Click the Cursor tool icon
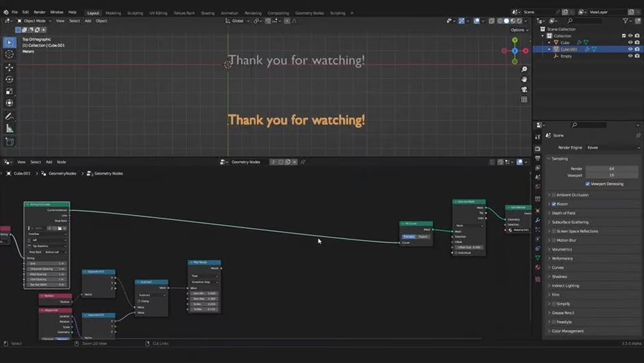The height and width of the screenshot is (363, 644). (10, 54)
